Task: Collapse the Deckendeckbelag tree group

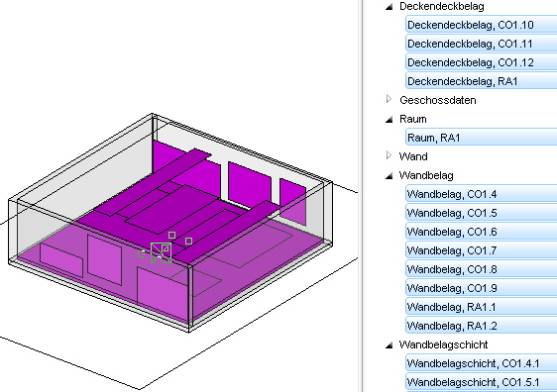Action: [390, 6]
